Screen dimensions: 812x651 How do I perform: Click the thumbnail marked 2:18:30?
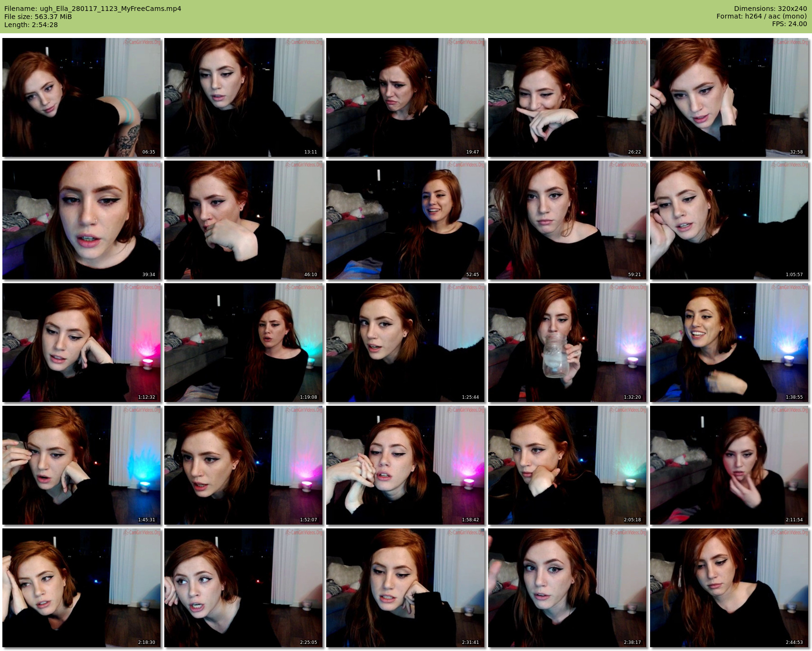point(82,588)
